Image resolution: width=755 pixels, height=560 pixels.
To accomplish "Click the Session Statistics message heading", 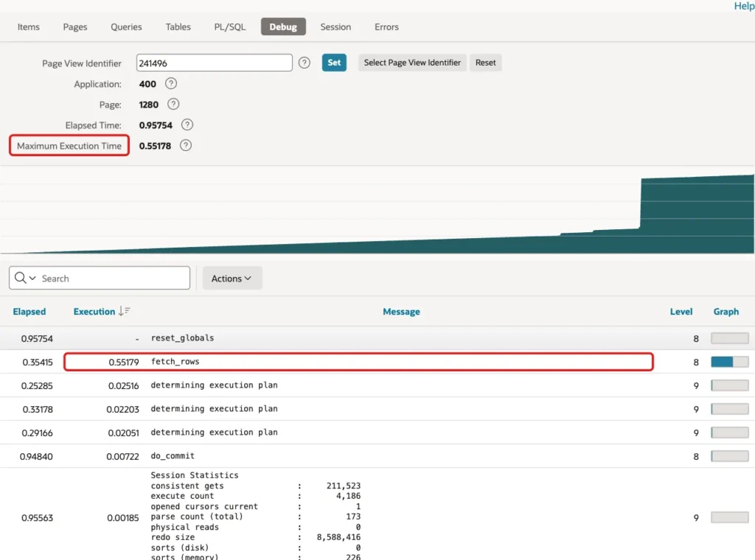I will (195, 475).
